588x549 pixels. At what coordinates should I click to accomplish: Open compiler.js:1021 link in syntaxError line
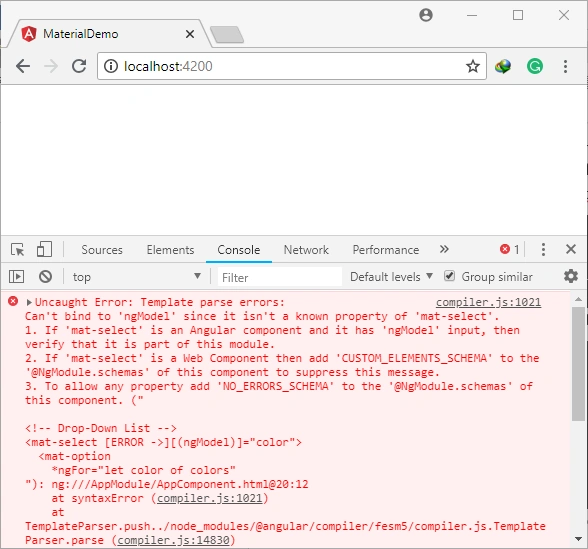(210, 498)
